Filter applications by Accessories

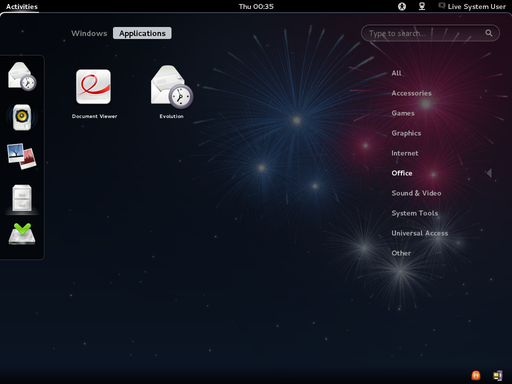[x=411, y=93]
